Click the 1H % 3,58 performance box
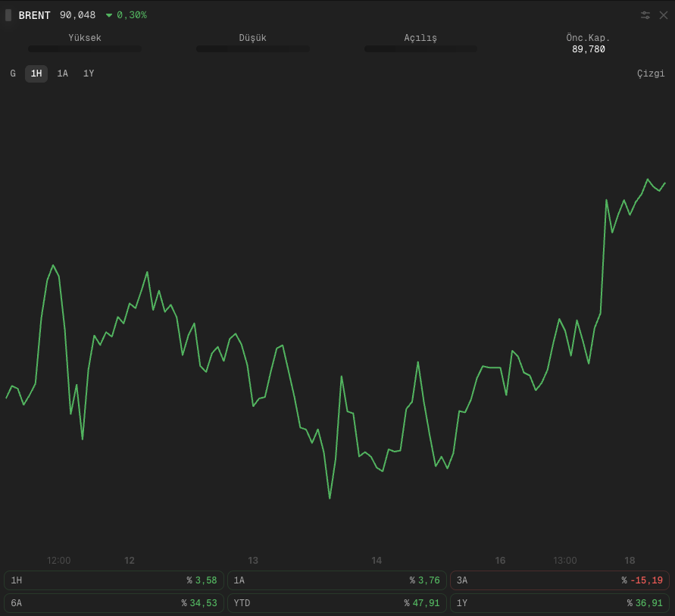 coord(114,580)
